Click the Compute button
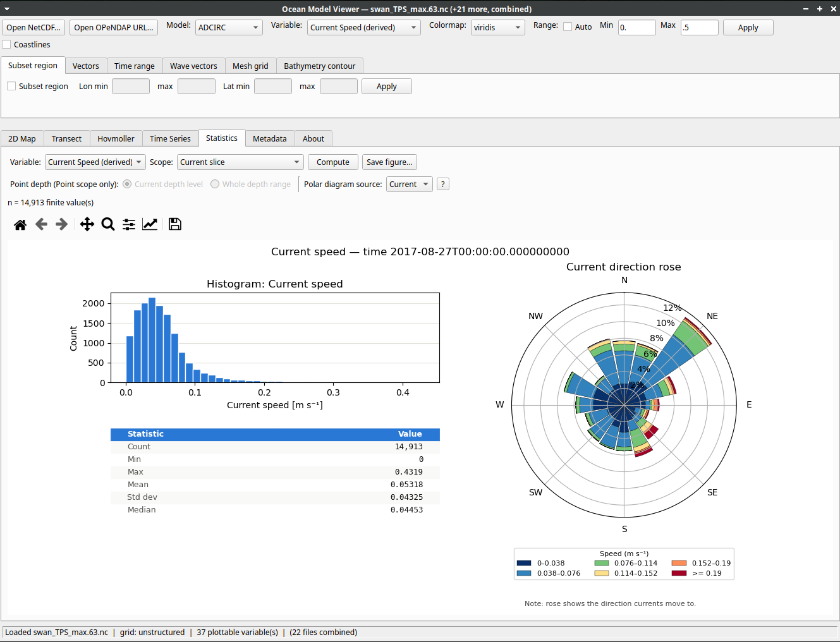 [x=333, y=162]
